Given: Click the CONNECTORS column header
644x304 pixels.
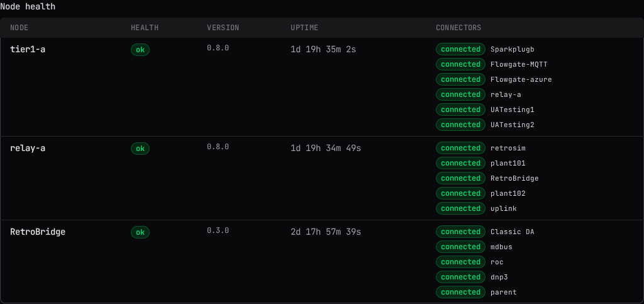Looking at the screenshot, I should point(458,28).
